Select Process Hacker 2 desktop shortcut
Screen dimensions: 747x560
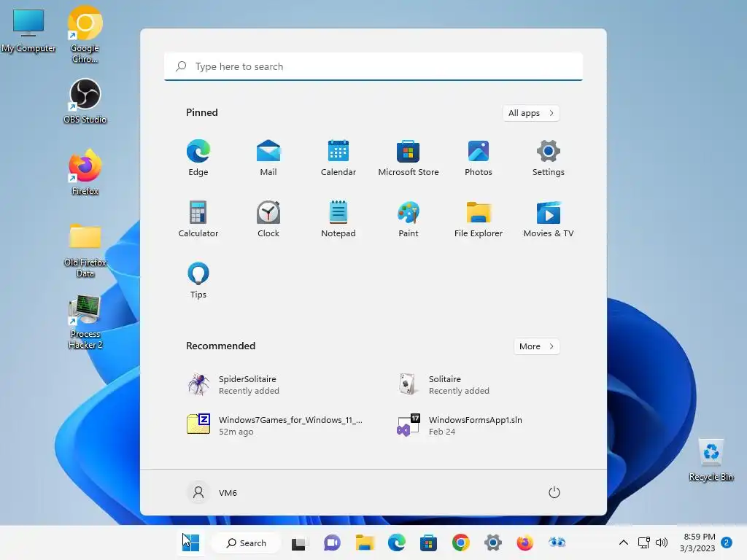coord(85,322)
